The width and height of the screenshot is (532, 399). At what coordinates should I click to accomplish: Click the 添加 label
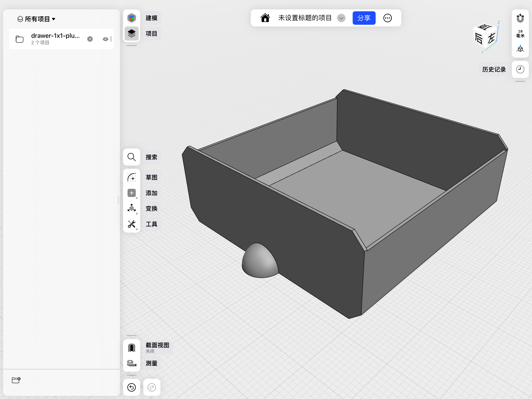tap(151, 193)
